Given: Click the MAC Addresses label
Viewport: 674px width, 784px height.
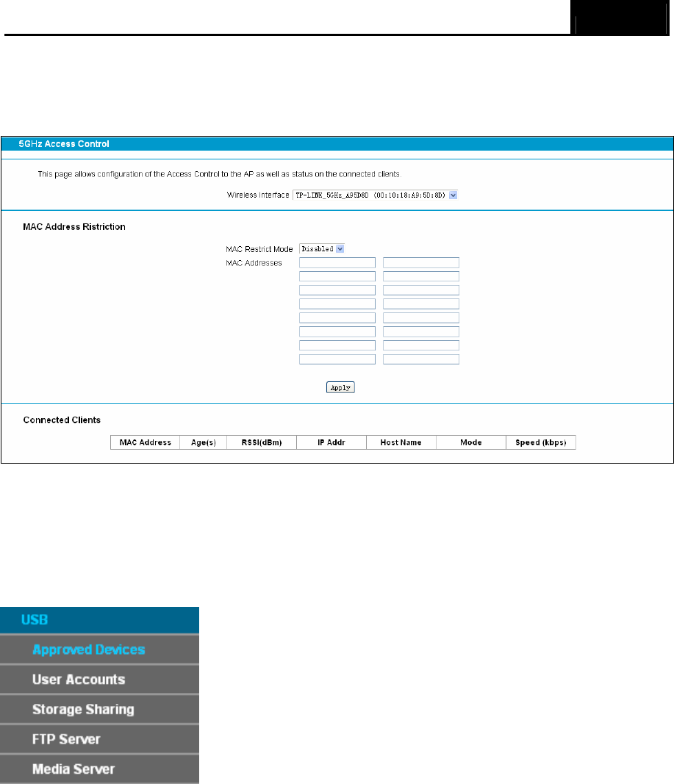Looking at the screenshot, I should [x=254, y=263].
